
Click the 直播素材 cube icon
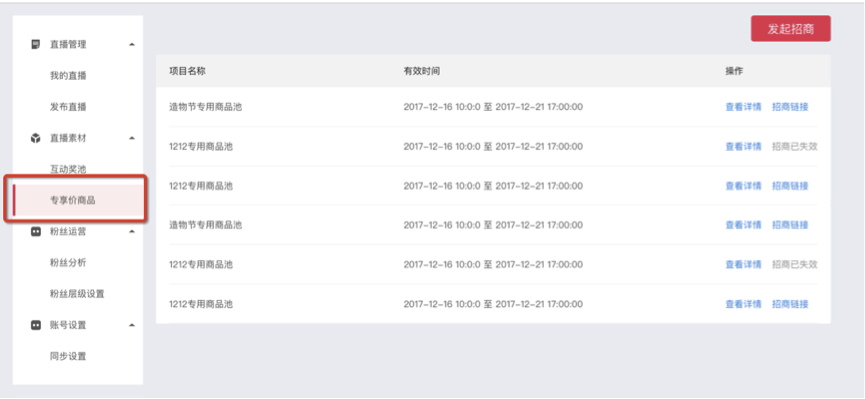[35, 138]
